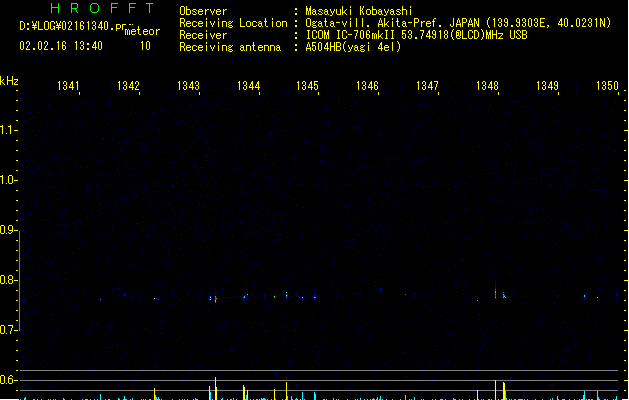
Task: Click the tallest yellow intensity spike after 1343
Action: 215,388
